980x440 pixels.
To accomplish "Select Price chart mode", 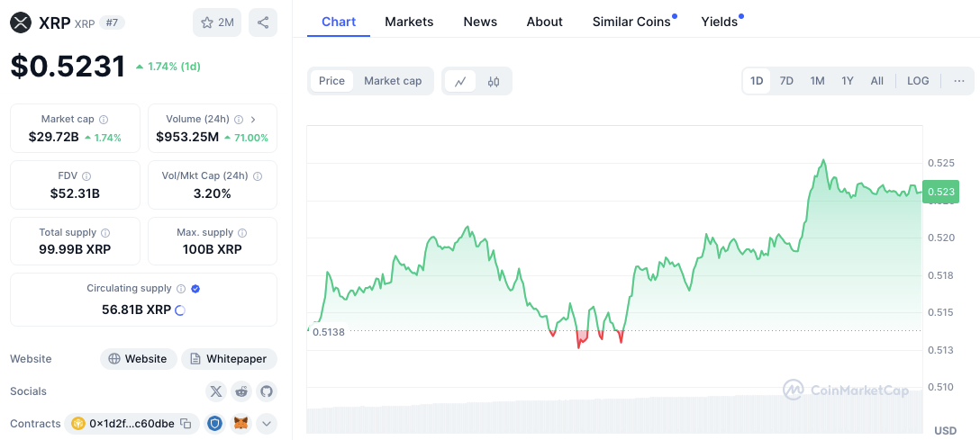I will click(331, 81).
